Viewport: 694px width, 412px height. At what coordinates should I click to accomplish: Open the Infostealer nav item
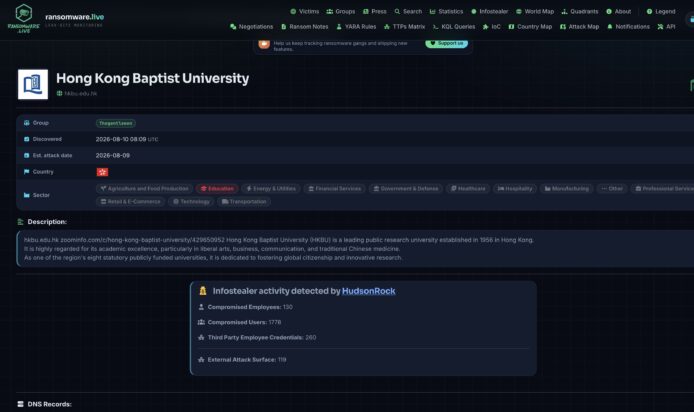(x=490, y=12)
